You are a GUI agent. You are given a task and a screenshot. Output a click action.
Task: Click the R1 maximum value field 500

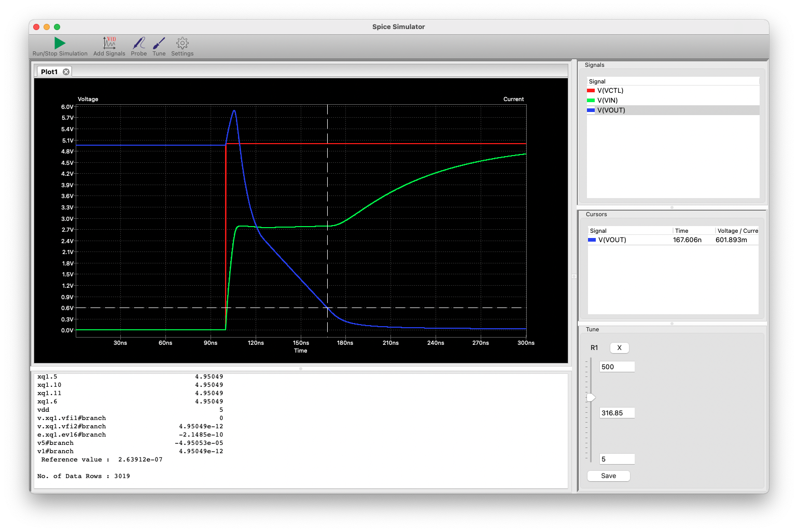pyautogui.click(x=617, y=367)
